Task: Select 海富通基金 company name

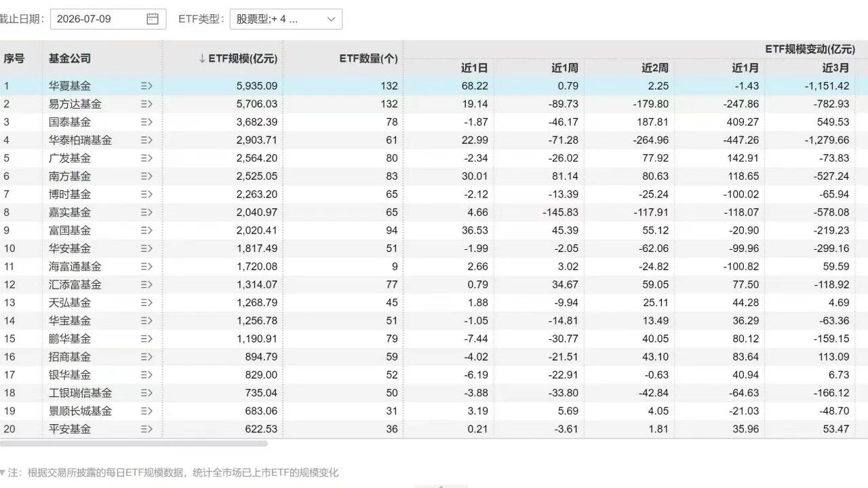Action: tap(75, 267)
